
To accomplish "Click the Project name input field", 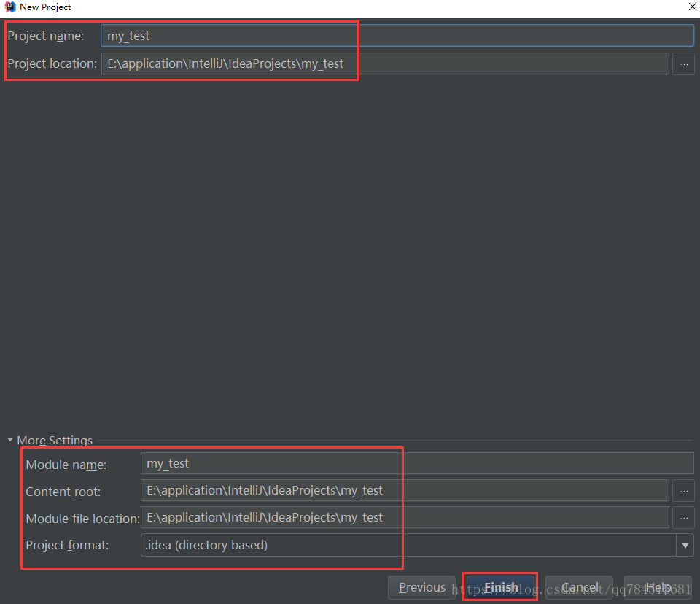I will (x=397, y=36).
